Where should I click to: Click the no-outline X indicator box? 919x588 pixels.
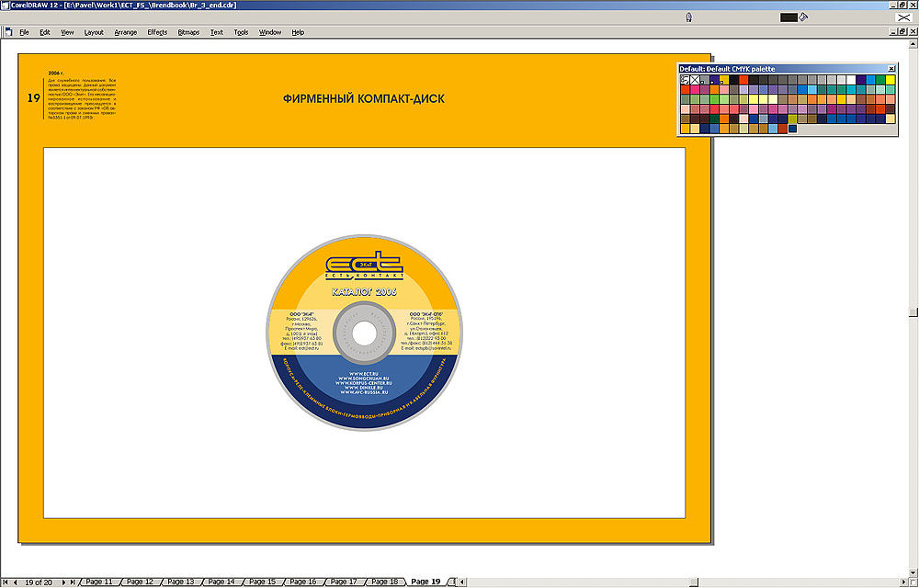coord(903,17)
